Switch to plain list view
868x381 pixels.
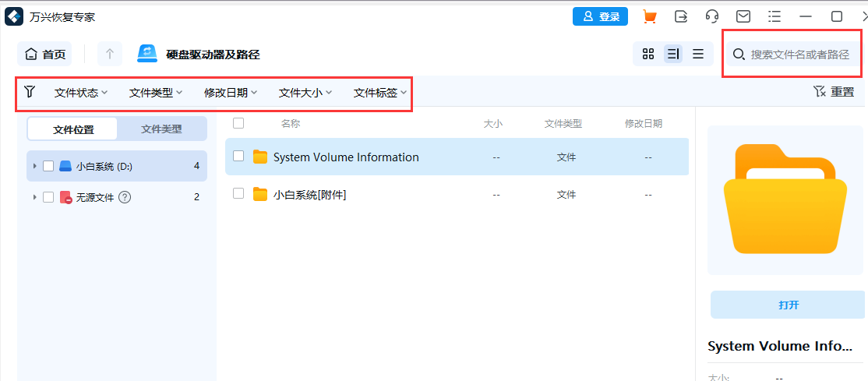[x=698, y=54]
